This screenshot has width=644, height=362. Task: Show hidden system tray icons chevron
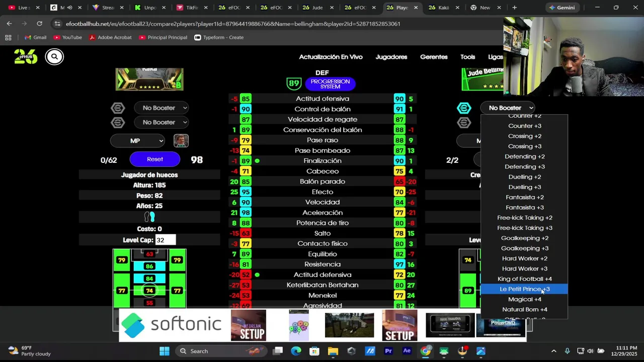(x=554, y=351)
